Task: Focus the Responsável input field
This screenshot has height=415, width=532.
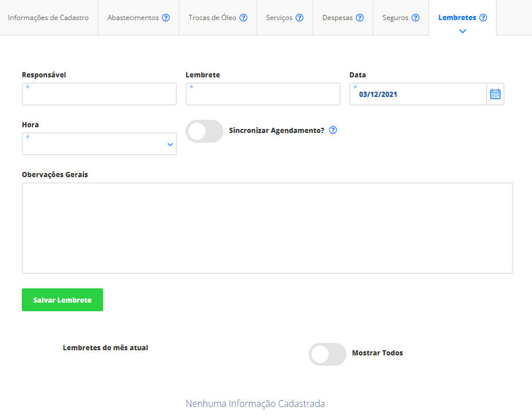Action: point(99,94)
